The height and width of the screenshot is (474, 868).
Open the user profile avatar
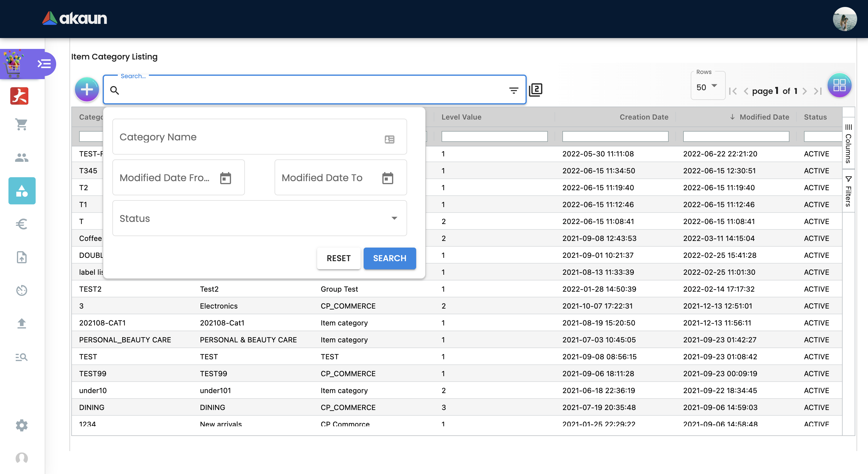[844, 19]
